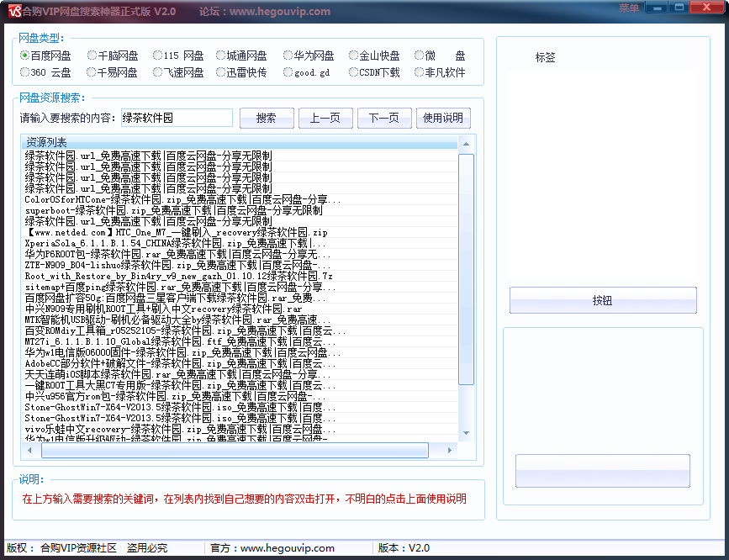
Task: Select the 中兴N909专用刷机ROOT工具 result
Action: click(x=240, y=309)
